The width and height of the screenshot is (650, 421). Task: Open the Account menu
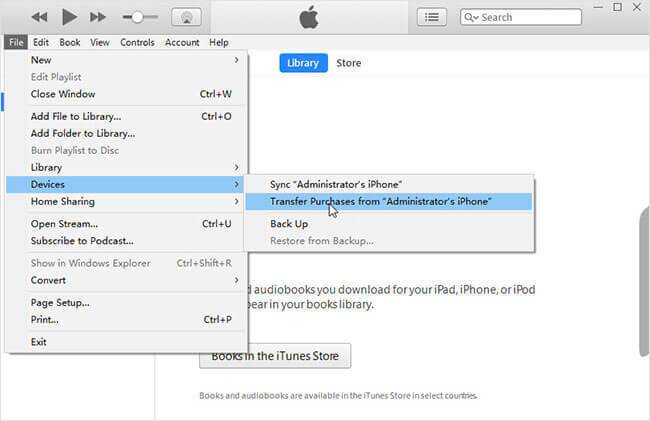182,43
